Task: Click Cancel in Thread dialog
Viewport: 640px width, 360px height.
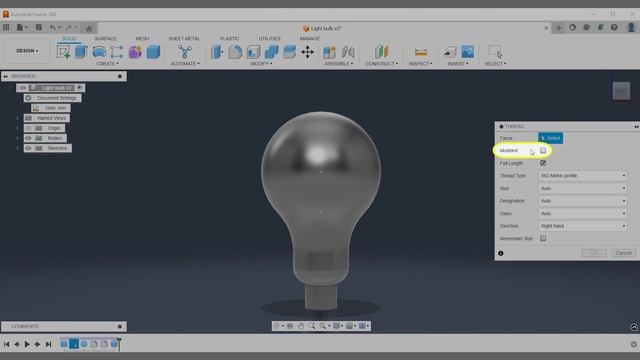Action: pos(623,253)
